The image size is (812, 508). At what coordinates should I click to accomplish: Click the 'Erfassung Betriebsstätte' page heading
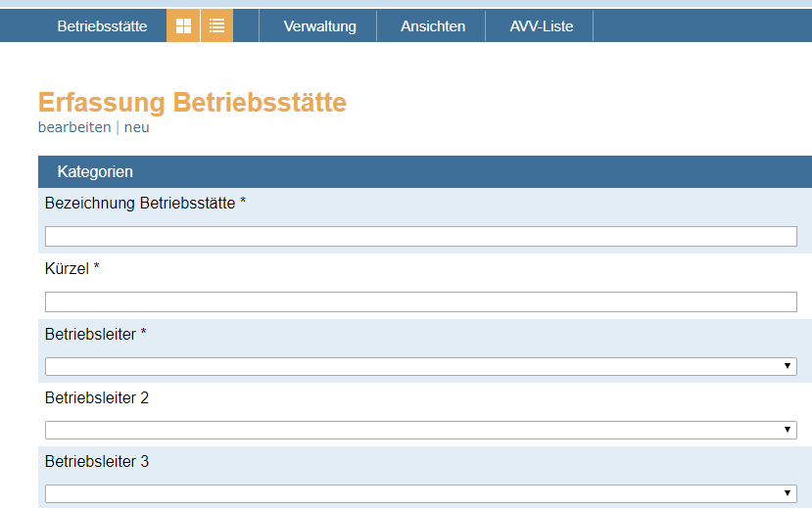[192, 102]
